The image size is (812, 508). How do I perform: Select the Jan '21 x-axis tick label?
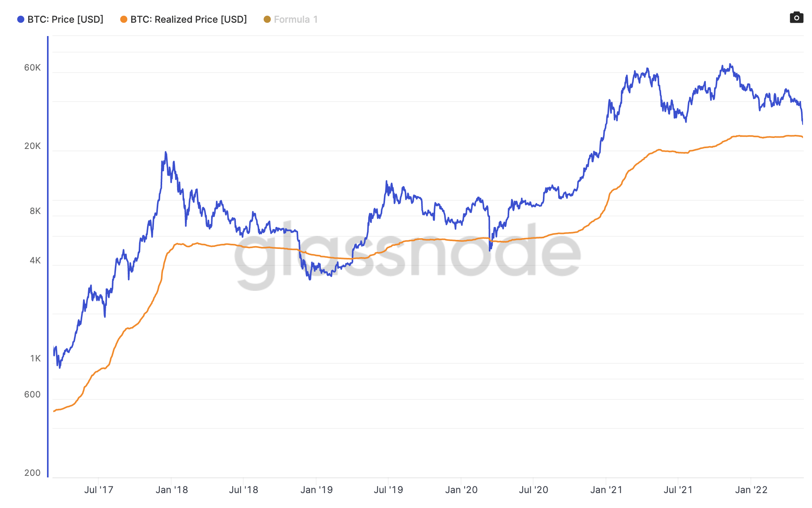pos(606,490)
